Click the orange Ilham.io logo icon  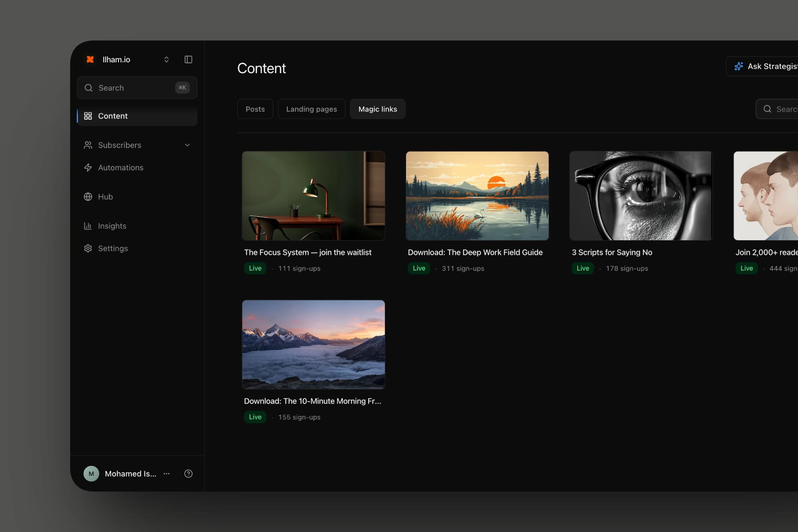pyautogui.click(x=90, y=59)
